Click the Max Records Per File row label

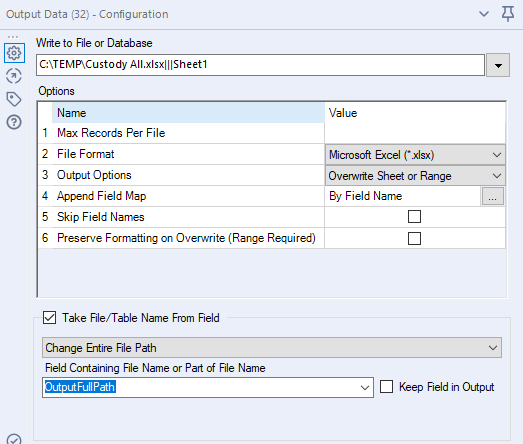[111, 133]
